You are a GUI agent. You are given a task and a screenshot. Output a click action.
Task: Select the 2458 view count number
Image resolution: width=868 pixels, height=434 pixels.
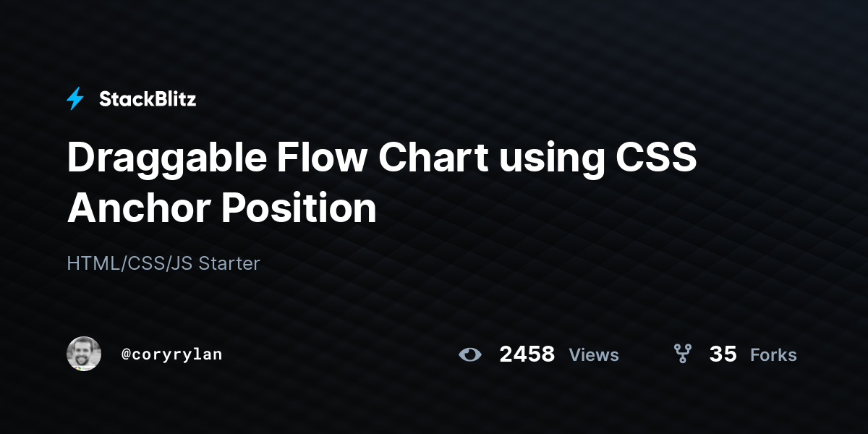[x=527, y=354]
